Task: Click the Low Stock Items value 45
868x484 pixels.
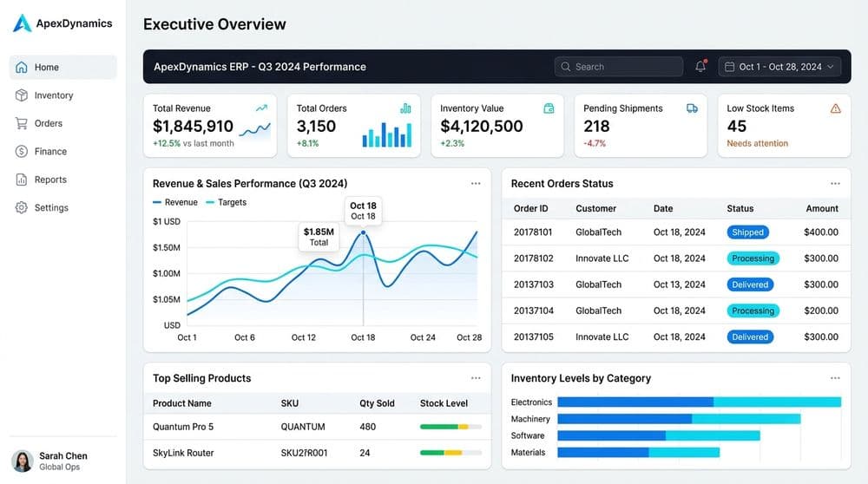Action: (737, 126)
